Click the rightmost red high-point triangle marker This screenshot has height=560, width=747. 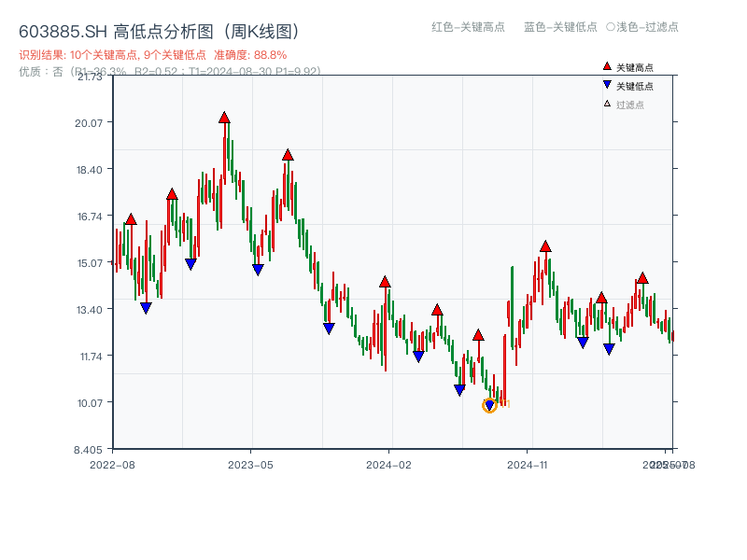point(645,278)
